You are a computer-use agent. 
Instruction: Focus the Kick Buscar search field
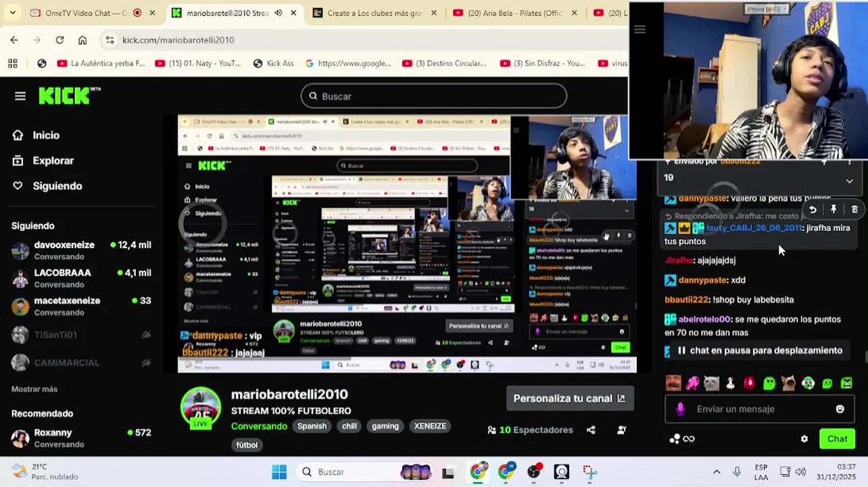[434, 96]
